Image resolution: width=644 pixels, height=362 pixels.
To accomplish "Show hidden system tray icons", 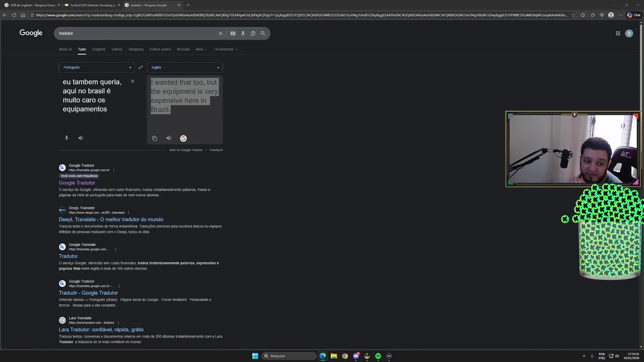I will click(x=584, y=356).
